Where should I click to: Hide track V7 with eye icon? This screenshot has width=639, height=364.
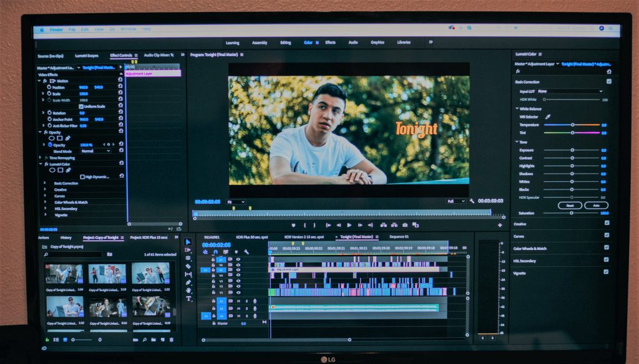click(238, 259)
